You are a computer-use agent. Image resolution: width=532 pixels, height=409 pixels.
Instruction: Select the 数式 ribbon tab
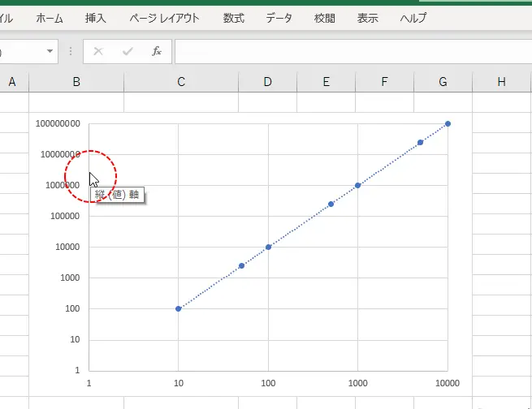233,17
